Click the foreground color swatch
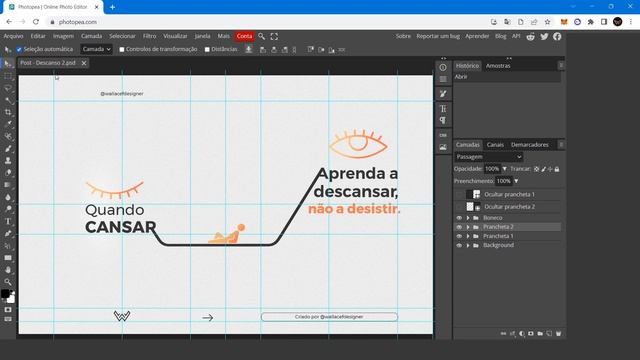The image size is (640, 360). (5, 294)
